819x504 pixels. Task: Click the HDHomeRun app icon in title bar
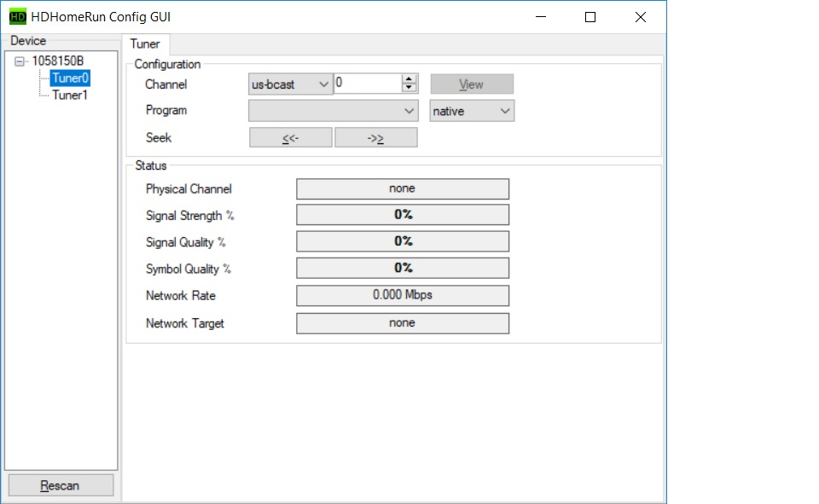18,17
